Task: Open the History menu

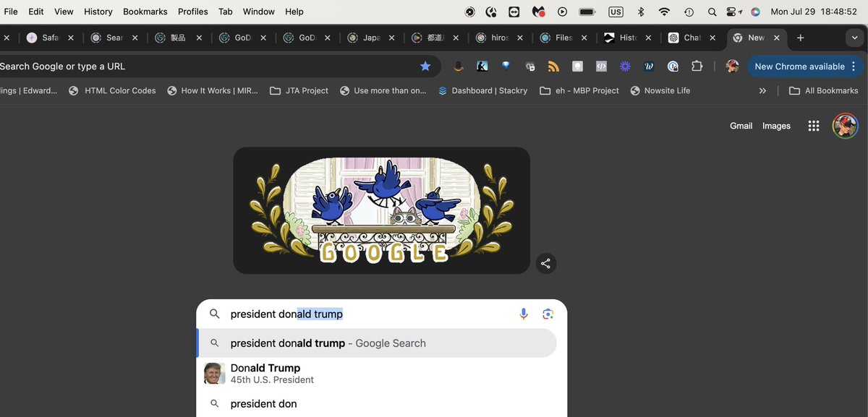Action: tap(98, 12)
